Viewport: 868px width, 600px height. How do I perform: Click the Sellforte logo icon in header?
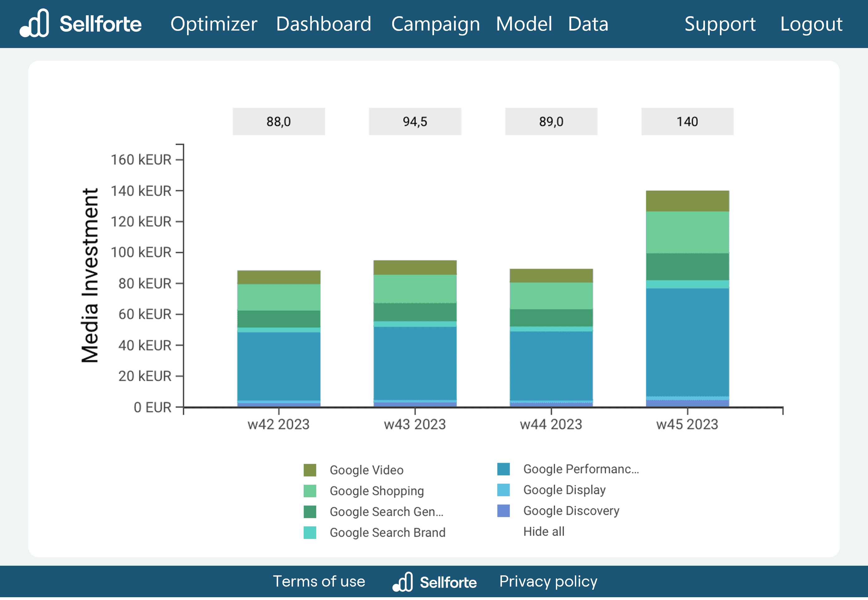[34, 23]
